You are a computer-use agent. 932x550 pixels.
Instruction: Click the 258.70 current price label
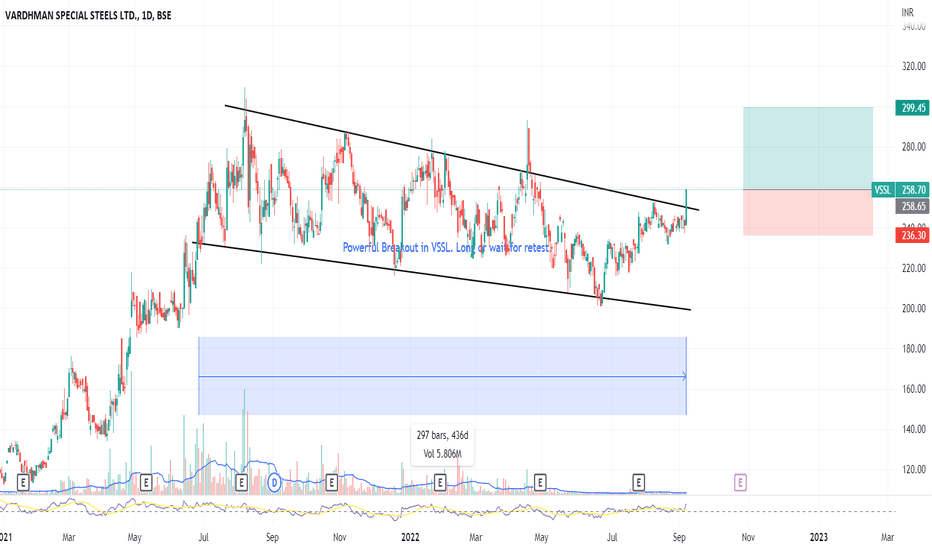pyautogui.click(x=912, y=190)
